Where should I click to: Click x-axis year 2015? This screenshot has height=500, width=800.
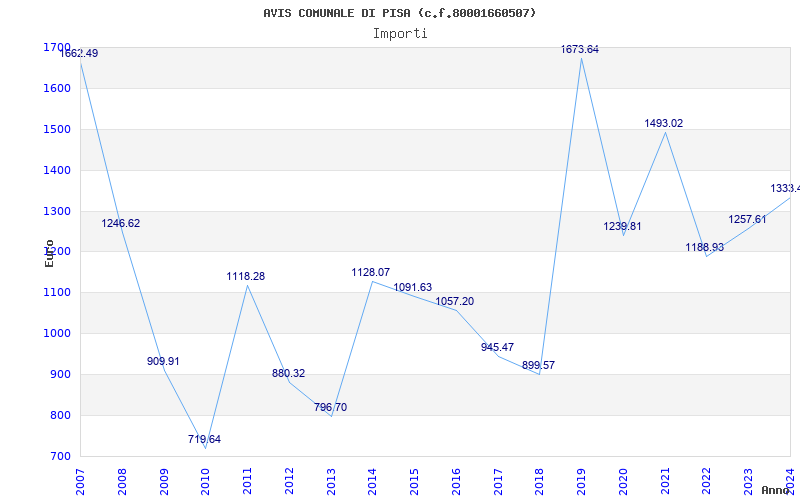click(x=414, y=482)
